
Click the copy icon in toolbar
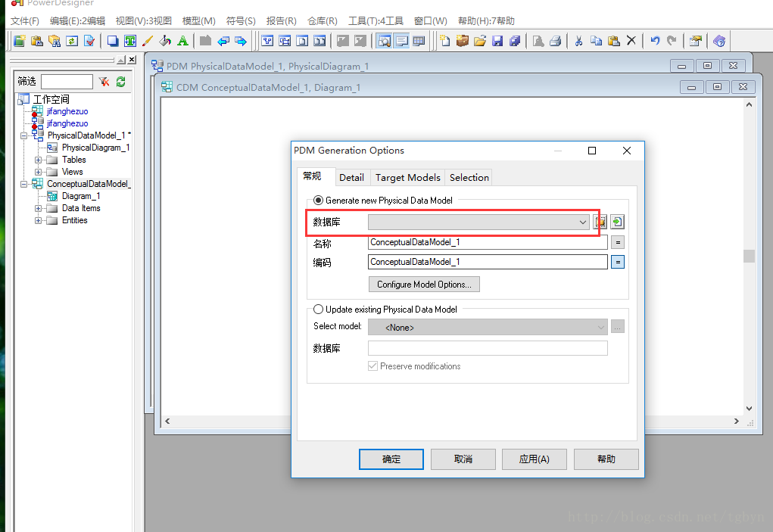[x=597, y=41]
